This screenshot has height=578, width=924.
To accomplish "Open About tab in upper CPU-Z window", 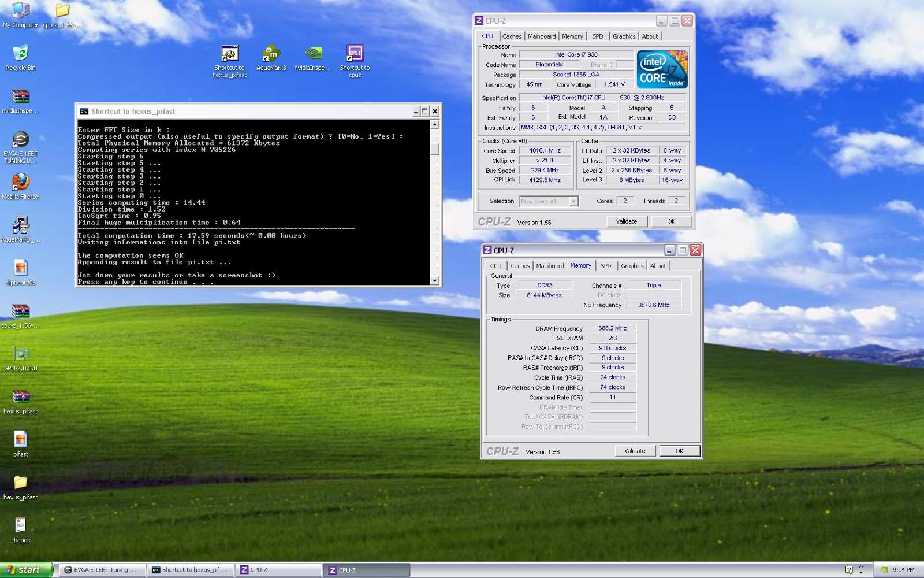I will [x=650, y=36].
